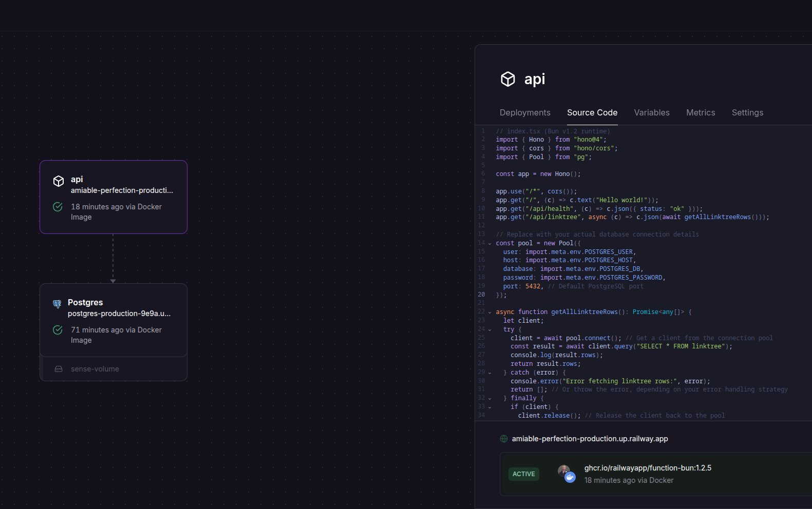Click the line 'import { Pool } from "pg";'

[543, 157]
